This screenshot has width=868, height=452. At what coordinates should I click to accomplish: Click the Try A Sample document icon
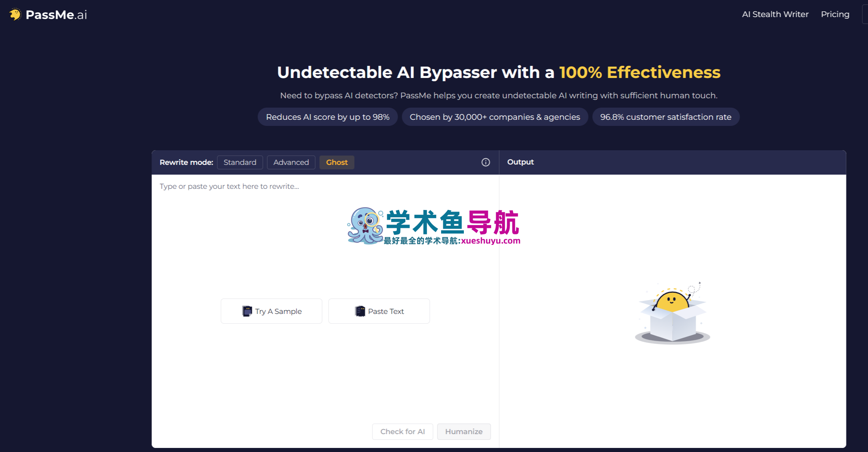(247, 311)
